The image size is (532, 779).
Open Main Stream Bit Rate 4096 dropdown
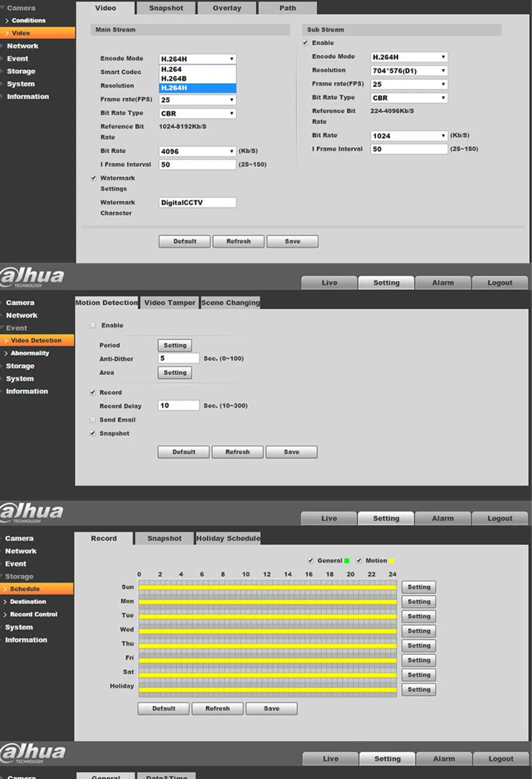tap(197, 151)
